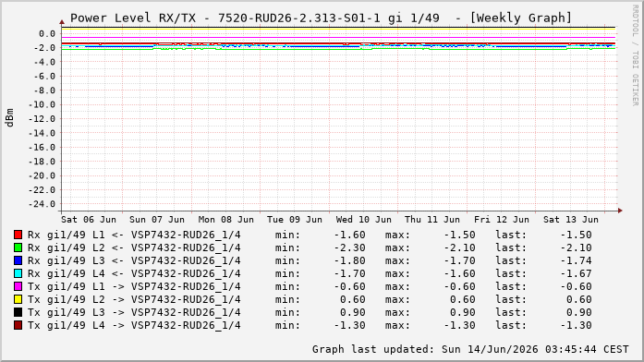
Task: Click the 'Graph last updated' timestamp
Action: [470, 349]
